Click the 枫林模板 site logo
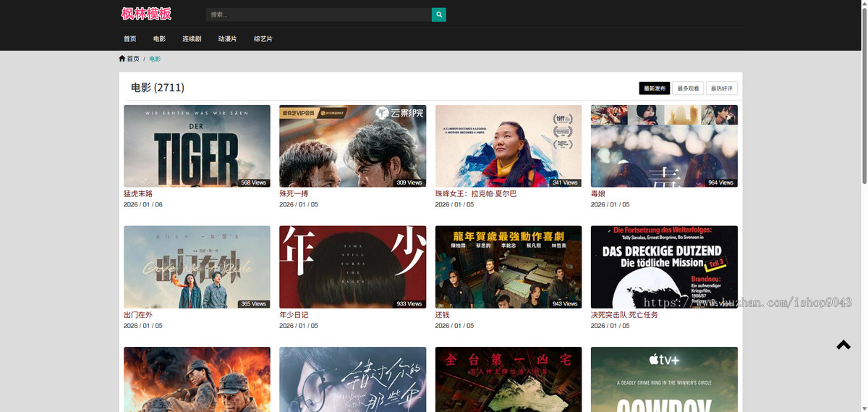The image size is (868, 412). click(146, 14)
